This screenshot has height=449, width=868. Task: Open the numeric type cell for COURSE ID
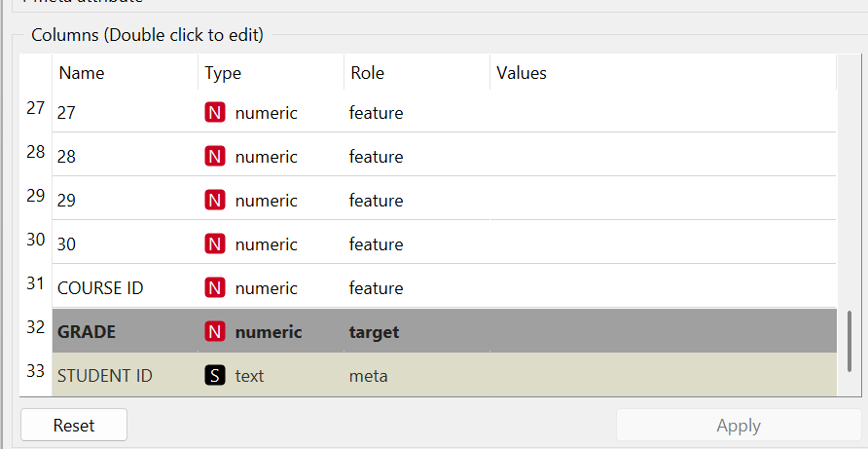coord(271,287)
